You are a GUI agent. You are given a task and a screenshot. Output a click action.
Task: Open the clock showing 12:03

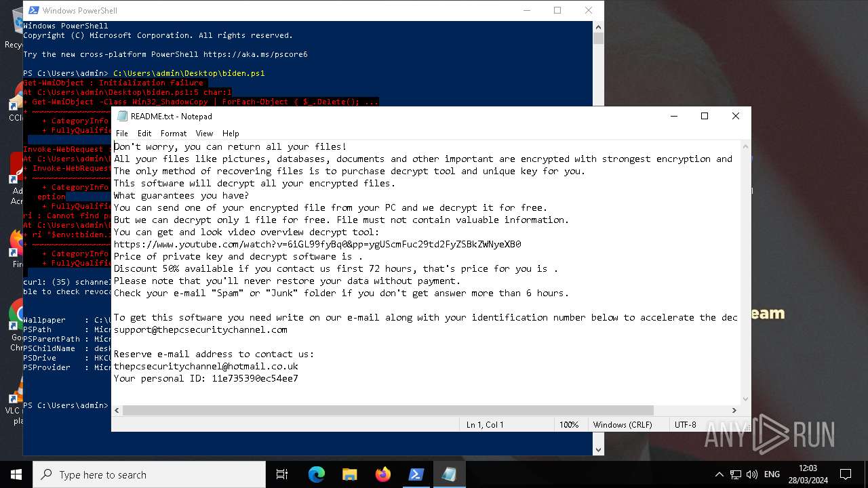pos(808,474)
